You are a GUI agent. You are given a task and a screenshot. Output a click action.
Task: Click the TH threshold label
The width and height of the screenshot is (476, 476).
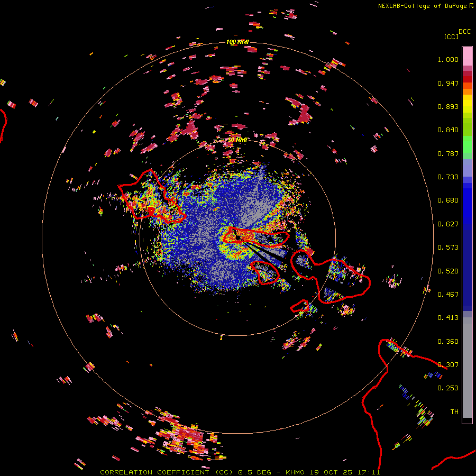click(454, 412)
